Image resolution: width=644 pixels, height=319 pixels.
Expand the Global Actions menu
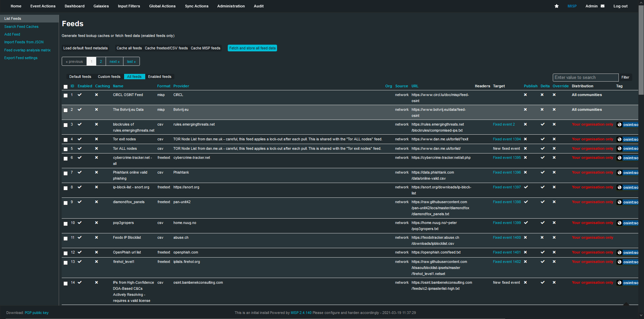click(x=162, y=6)
